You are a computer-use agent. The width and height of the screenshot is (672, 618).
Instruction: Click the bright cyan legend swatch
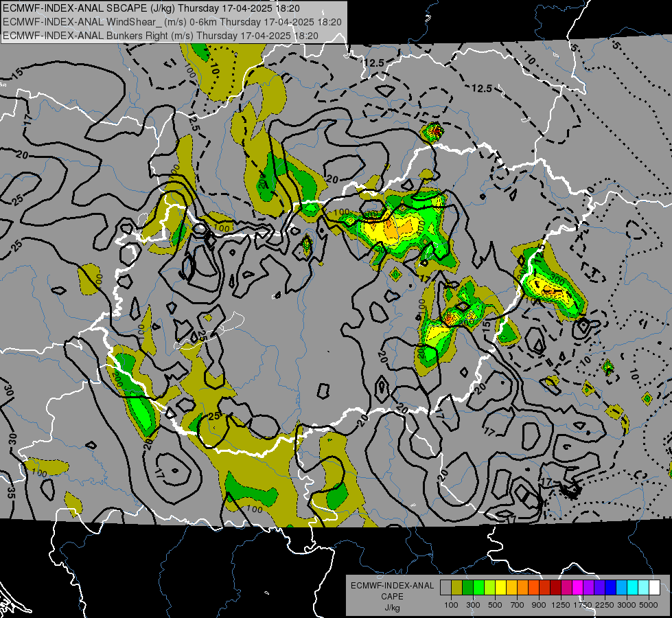[632, 588]
